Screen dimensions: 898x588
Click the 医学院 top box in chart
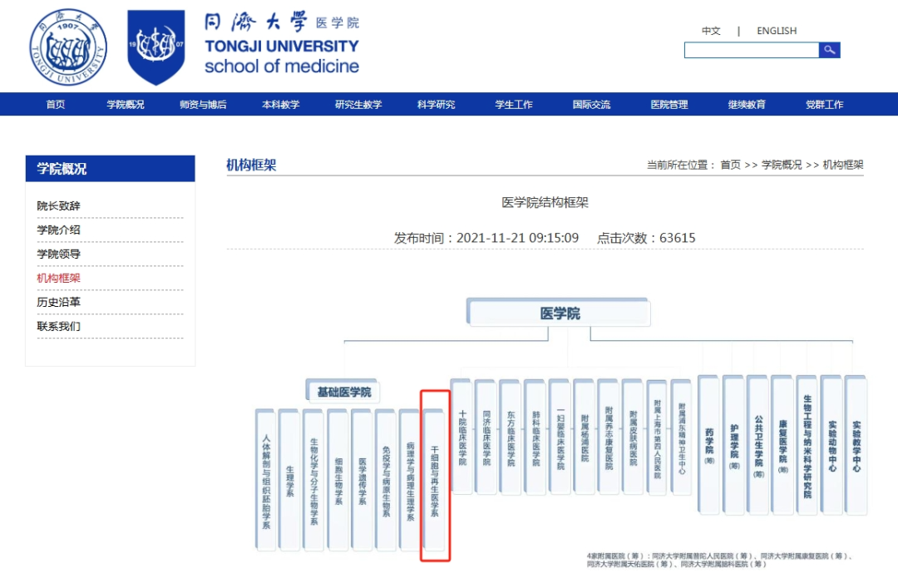coord(560,314)
